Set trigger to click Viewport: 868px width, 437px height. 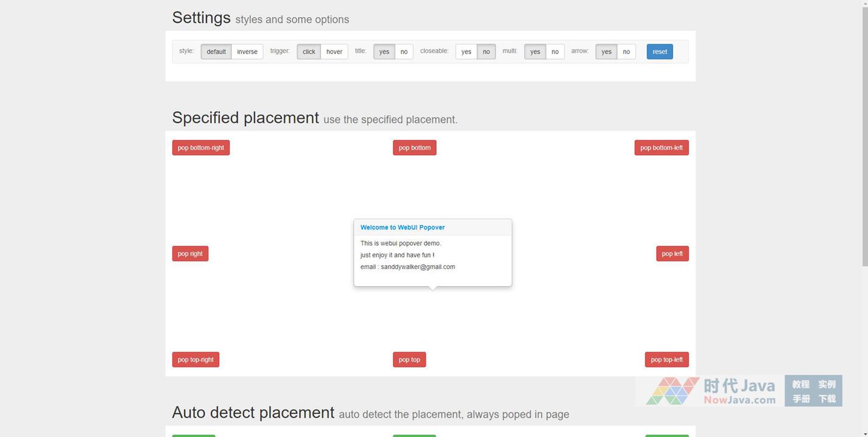[309, 52]
